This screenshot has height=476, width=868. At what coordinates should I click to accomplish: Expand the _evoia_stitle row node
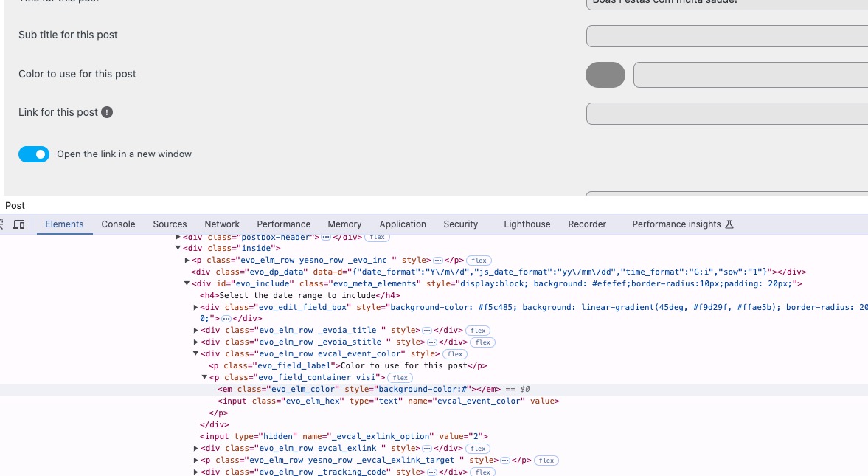pos(195,342)
